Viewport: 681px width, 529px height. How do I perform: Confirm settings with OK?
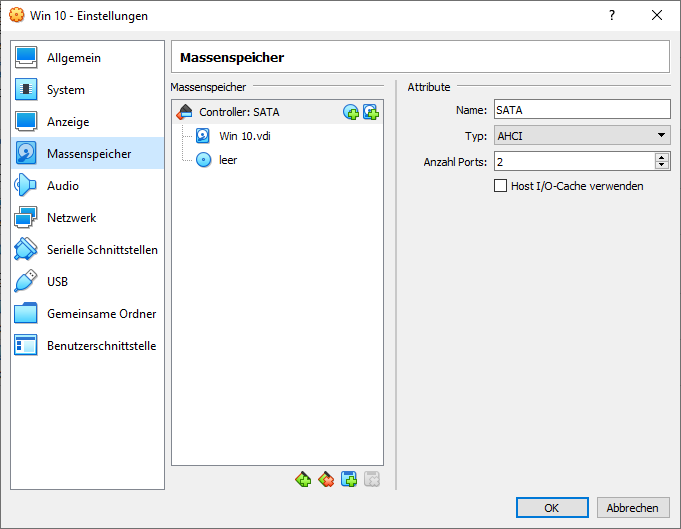pos(552,507)
